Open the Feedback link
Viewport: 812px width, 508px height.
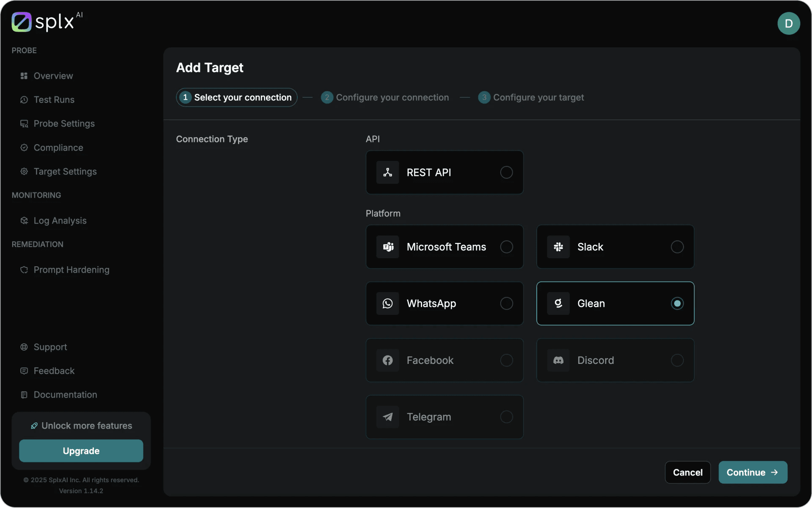click(54, 371)
